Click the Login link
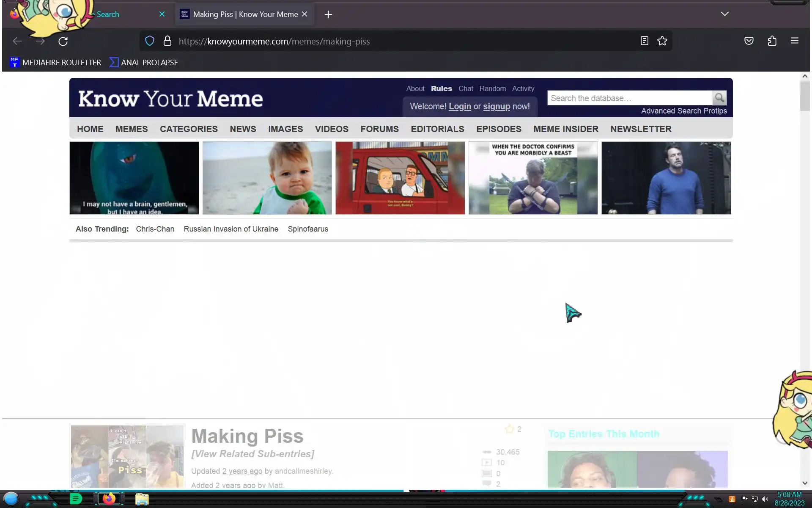 (x=460, y=106)
